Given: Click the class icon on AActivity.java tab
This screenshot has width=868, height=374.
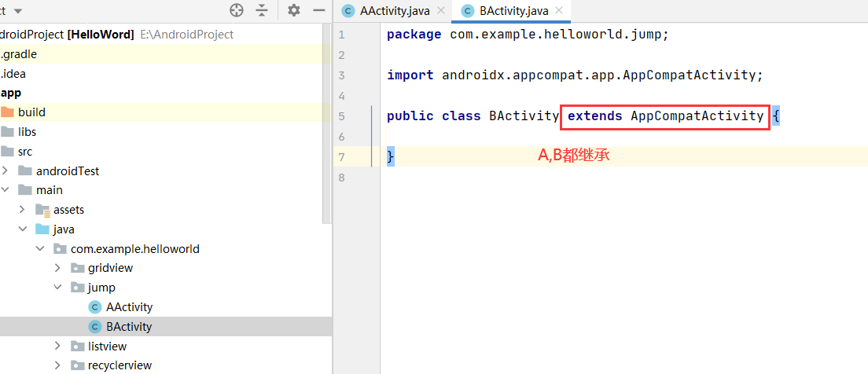Looking at the screenshot, I should 348,10.
